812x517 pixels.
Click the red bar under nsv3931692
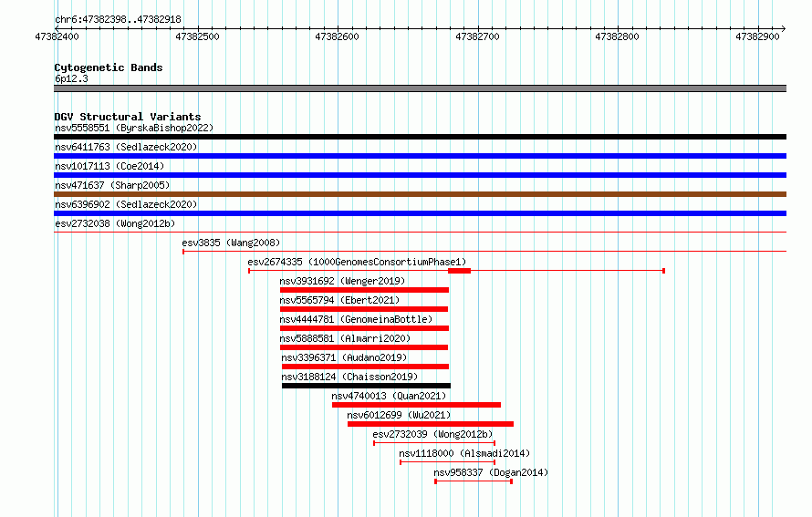(x=365, y=290)
